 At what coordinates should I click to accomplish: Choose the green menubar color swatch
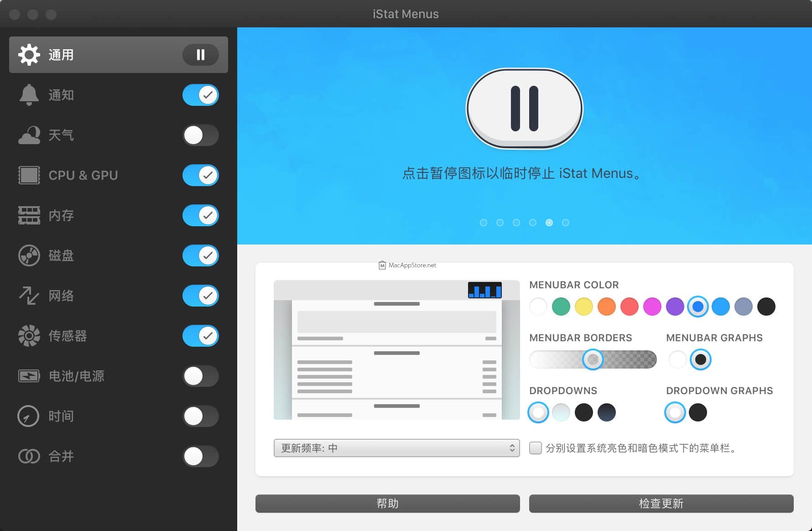[x=561, y=307]
